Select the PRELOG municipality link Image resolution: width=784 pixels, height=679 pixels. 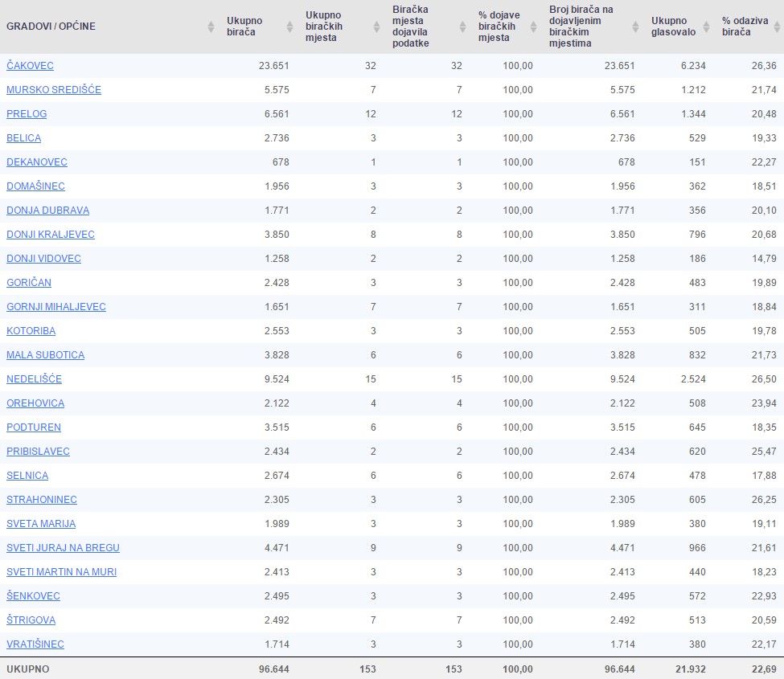27,114
